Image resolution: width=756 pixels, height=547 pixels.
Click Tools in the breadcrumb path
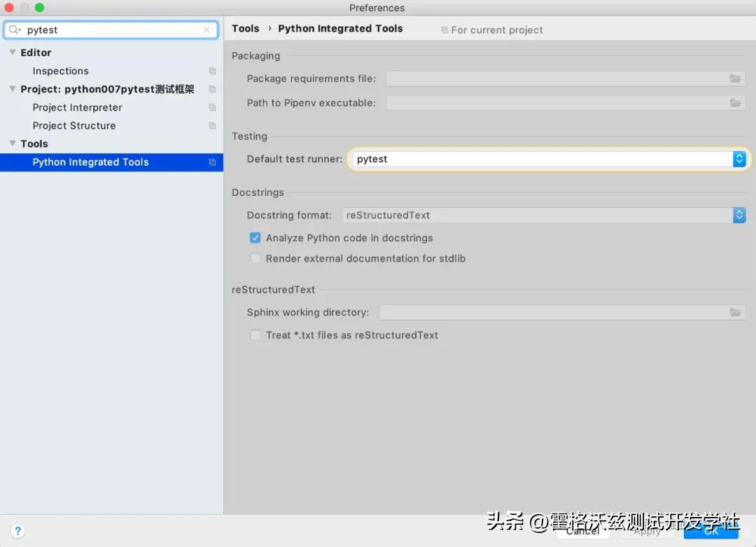pos(246,28)
